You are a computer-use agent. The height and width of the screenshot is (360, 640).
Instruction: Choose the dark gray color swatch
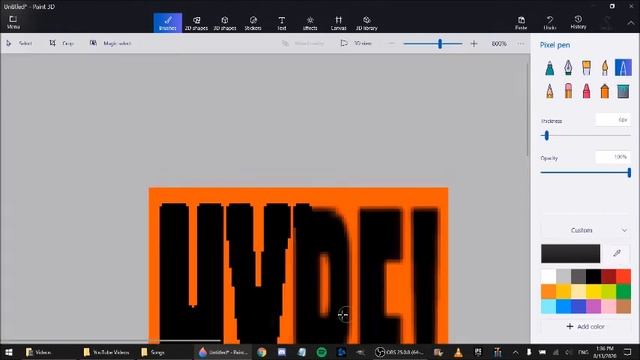[x=578, y=277]
